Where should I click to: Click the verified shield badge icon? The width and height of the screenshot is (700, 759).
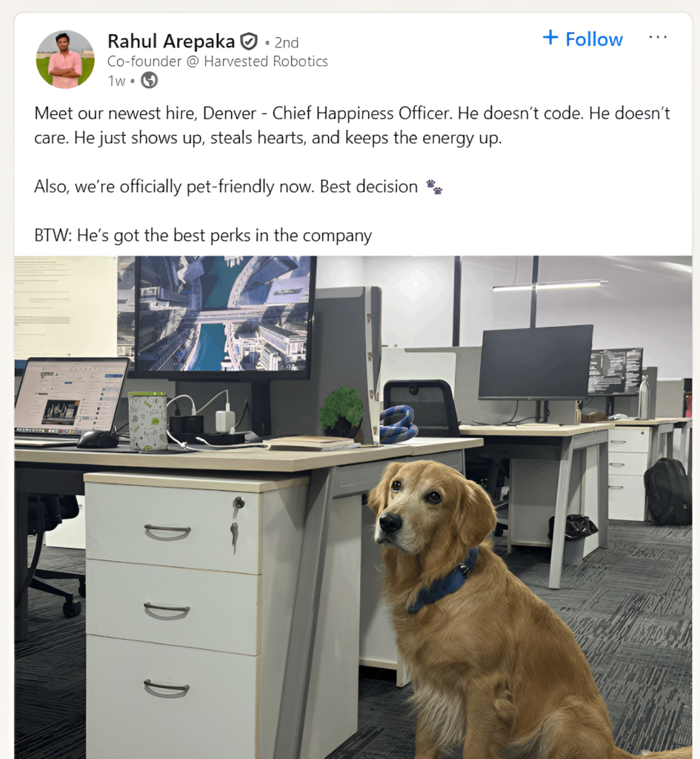point(249,42)
